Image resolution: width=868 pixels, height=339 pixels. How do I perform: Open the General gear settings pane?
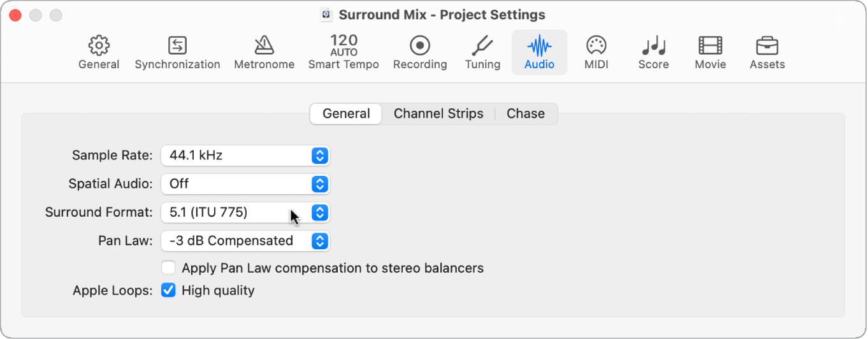(x=99, y=52)
